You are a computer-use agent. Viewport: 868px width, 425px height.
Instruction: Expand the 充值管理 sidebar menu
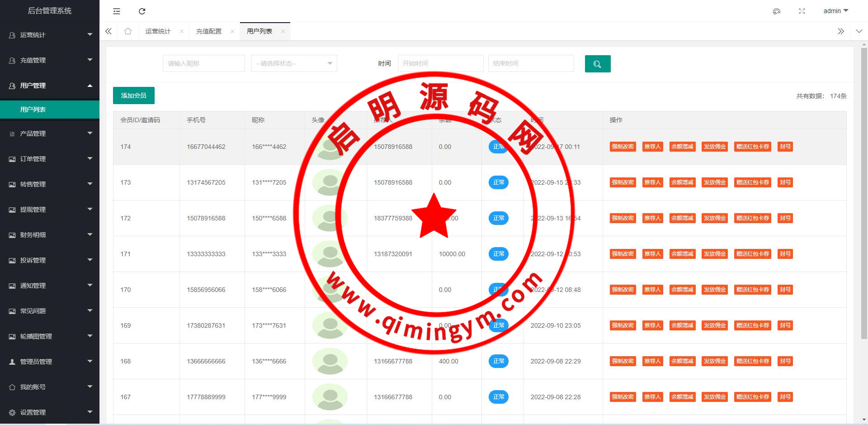(x=50, y=60)
